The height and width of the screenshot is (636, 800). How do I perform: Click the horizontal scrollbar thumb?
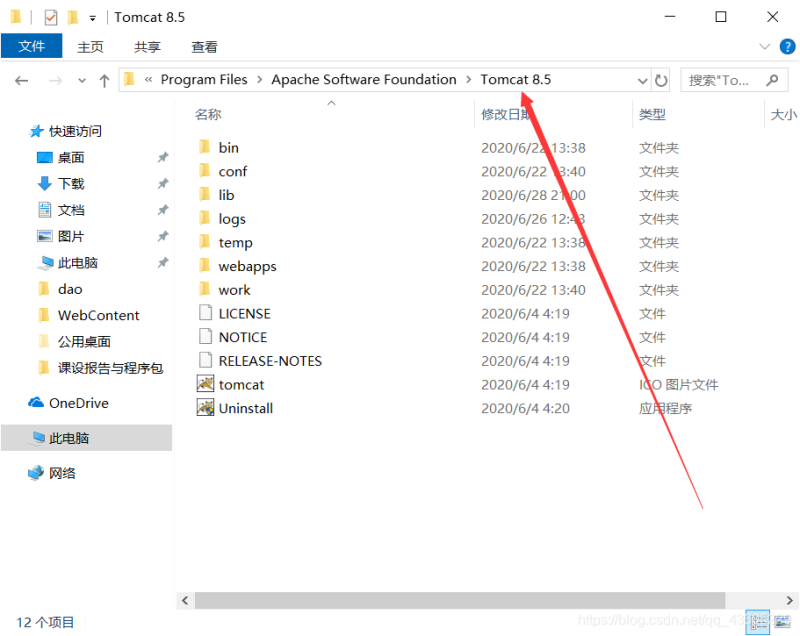pos(460,600)
